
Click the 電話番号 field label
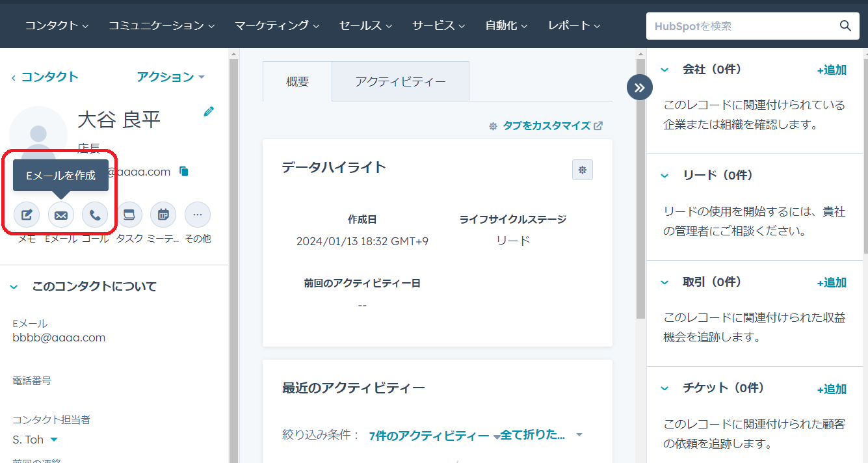32,380
